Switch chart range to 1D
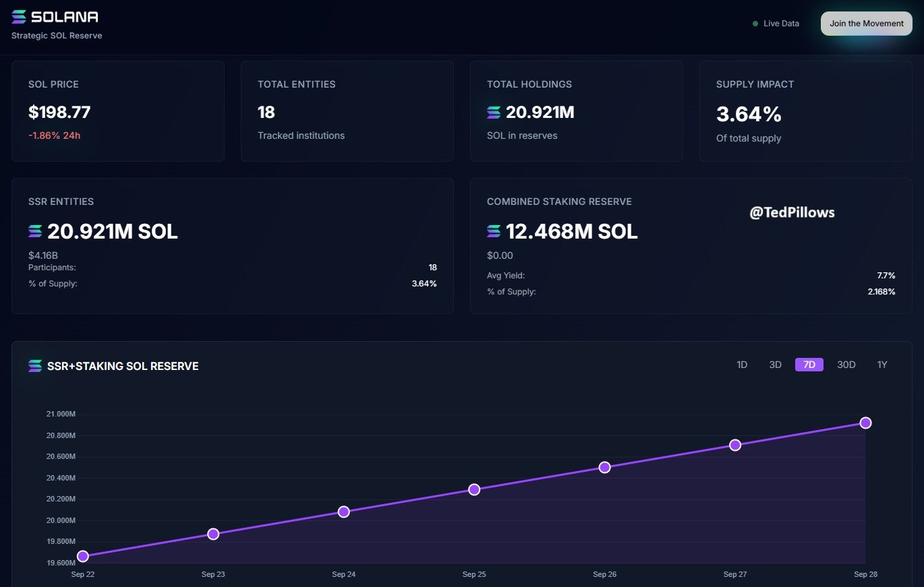 tap(742, 365)
